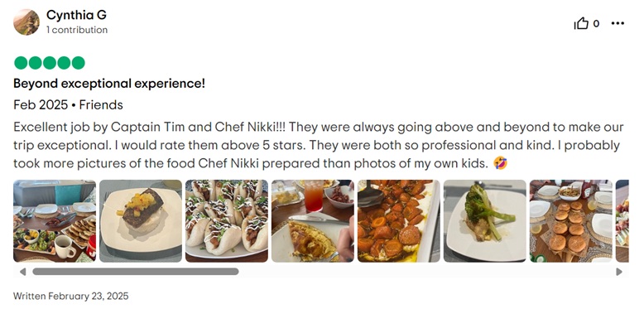Open the bao buns platter photo
644x309 pixels.
pos(227,221)
